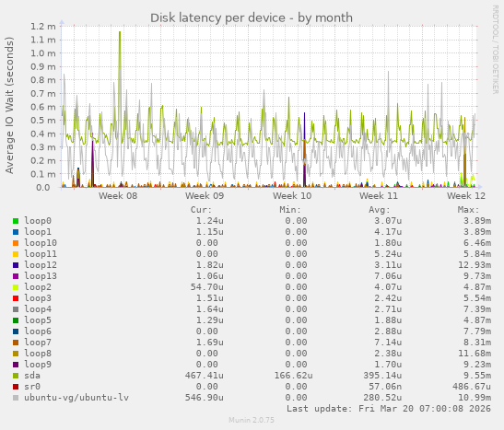Select the loop7 legend label

(38, 343)
